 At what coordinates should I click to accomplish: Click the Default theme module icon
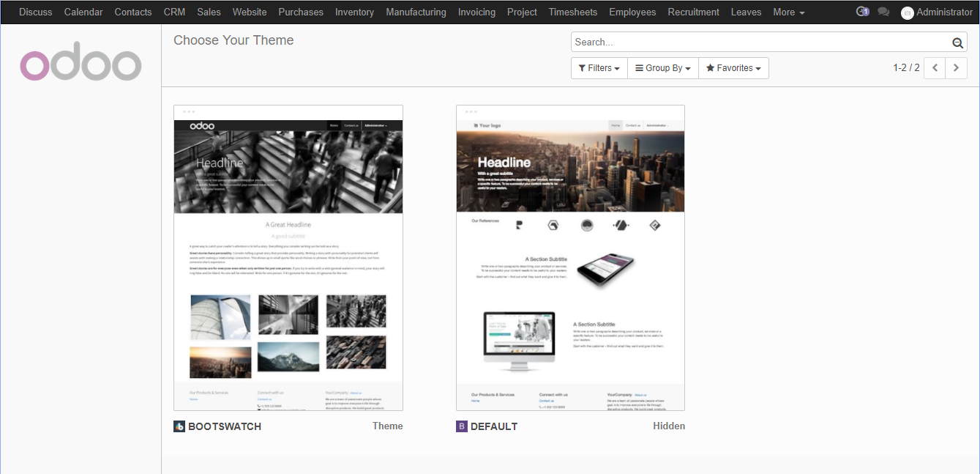[x=462, y=426]
